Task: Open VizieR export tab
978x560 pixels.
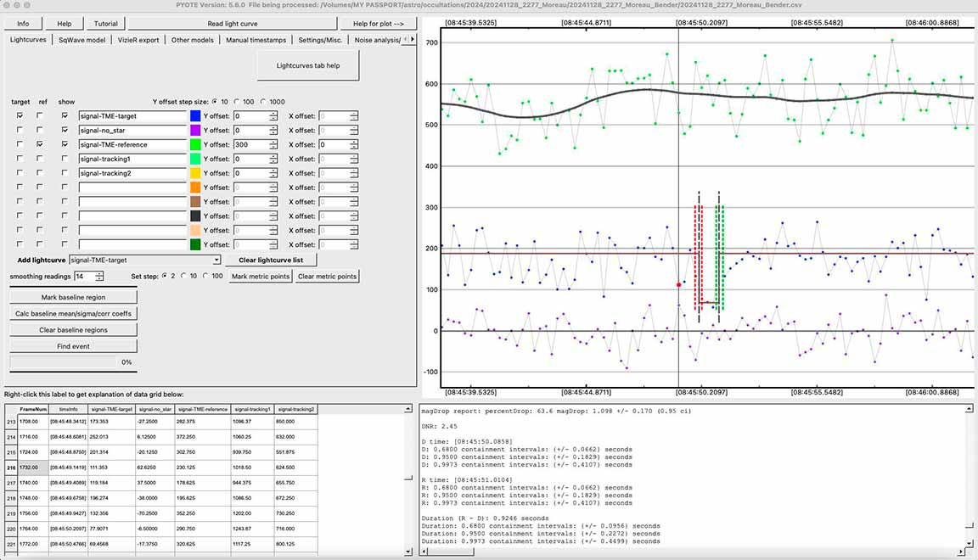Action: (138, 40)
